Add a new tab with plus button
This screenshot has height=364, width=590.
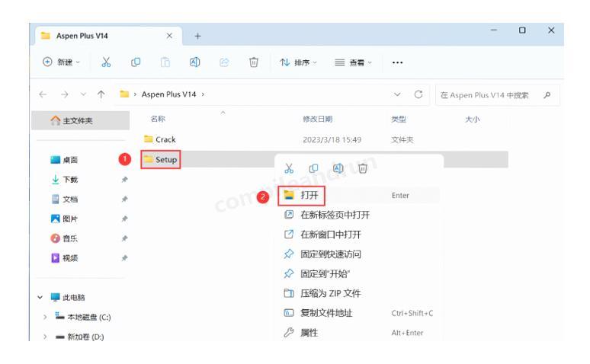pyautogui.click(x=197, y=36)
